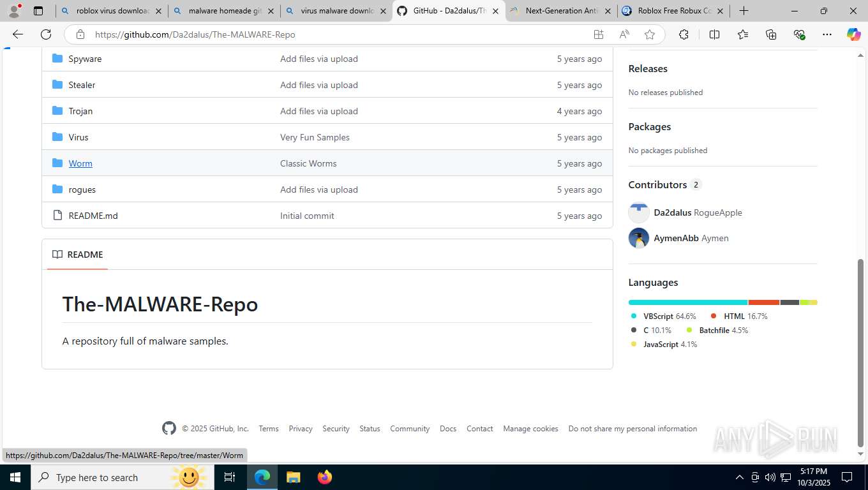Open the Docs footer link
The width and height of the screenshot is (868, 490).
pyautogui.click(x=448, y=429)
